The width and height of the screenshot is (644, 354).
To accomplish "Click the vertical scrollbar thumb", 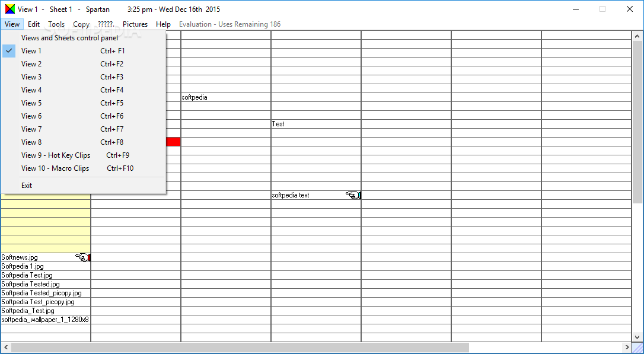I will click(x=637, y=122).
